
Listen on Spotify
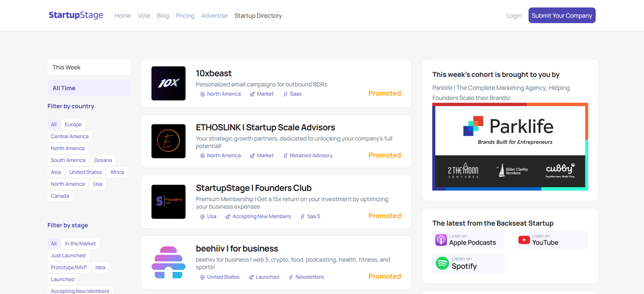(468, 263)
